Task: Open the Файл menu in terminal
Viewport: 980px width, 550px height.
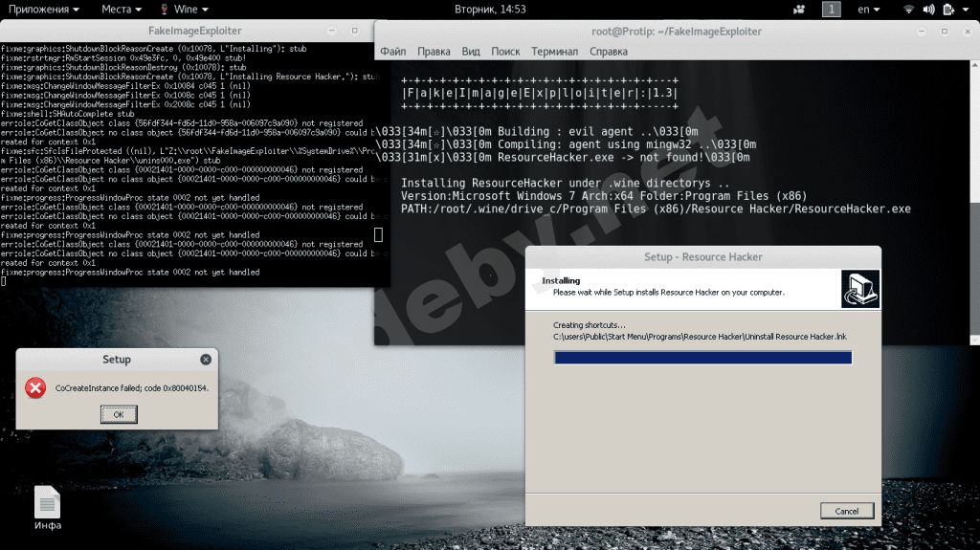Action: (x=392, y=51)
